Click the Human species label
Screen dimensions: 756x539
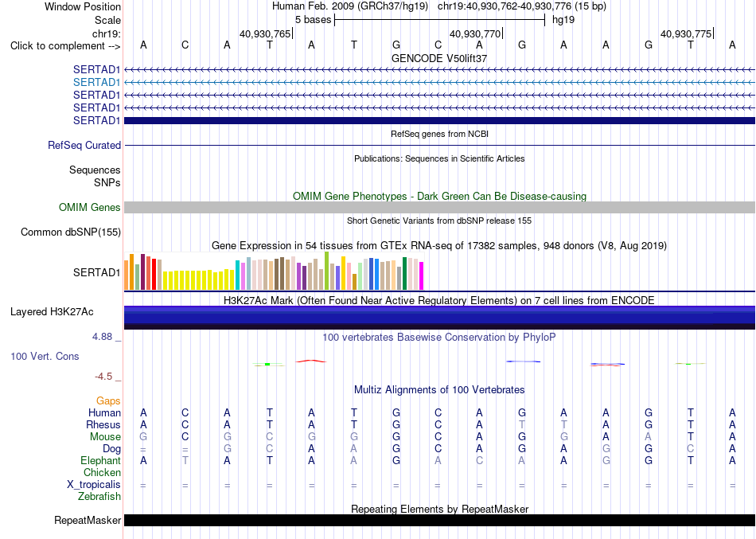104,413
